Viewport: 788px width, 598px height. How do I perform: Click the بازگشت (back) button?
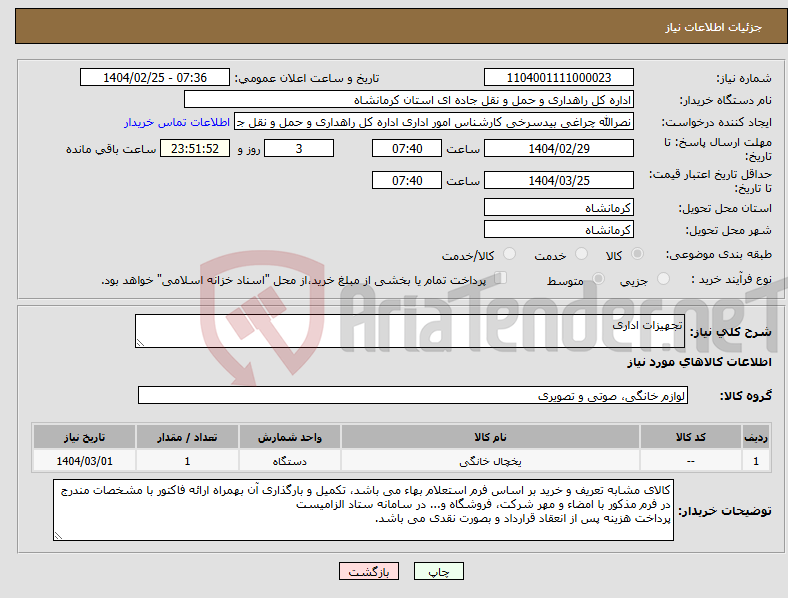tap(369, 571)
